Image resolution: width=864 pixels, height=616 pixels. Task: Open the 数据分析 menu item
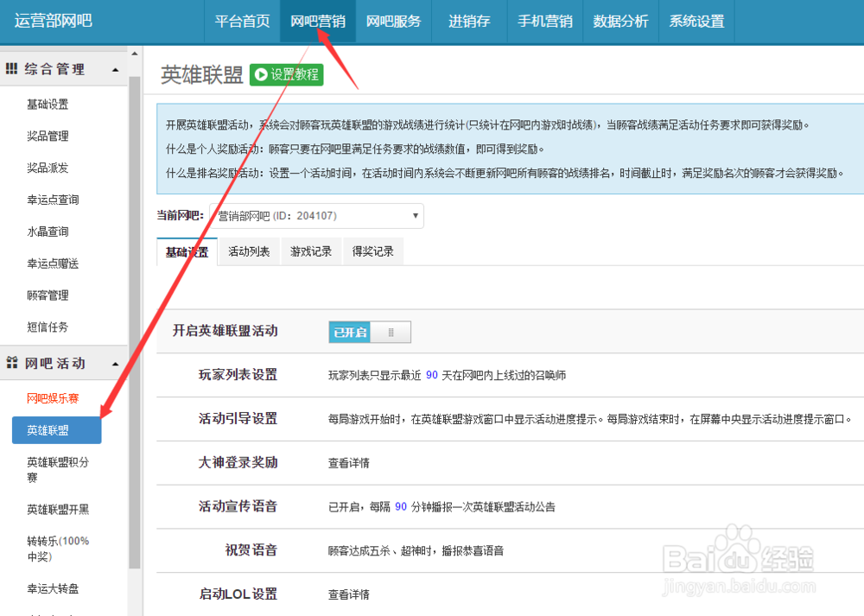click(620, 22)
